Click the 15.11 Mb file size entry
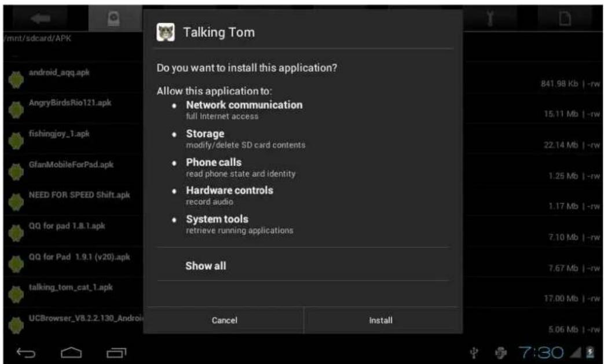604x364 pixels. point(561,114)
